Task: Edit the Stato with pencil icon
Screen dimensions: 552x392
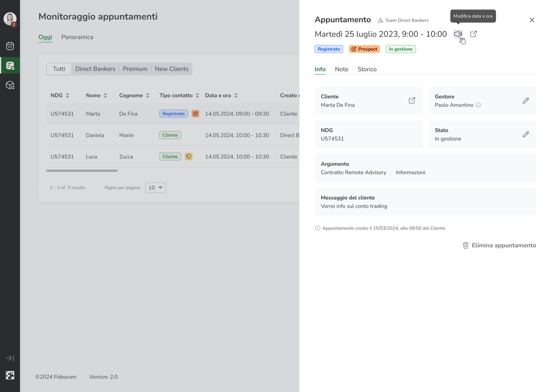Action: [526, 134]
